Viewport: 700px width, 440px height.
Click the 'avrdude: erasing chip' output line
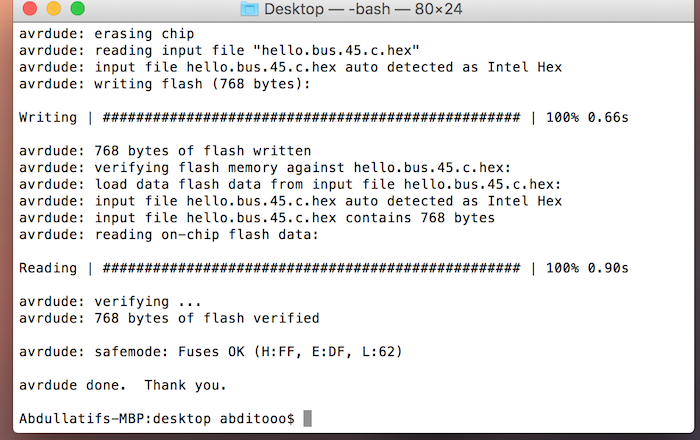click(x=106, y=34)
